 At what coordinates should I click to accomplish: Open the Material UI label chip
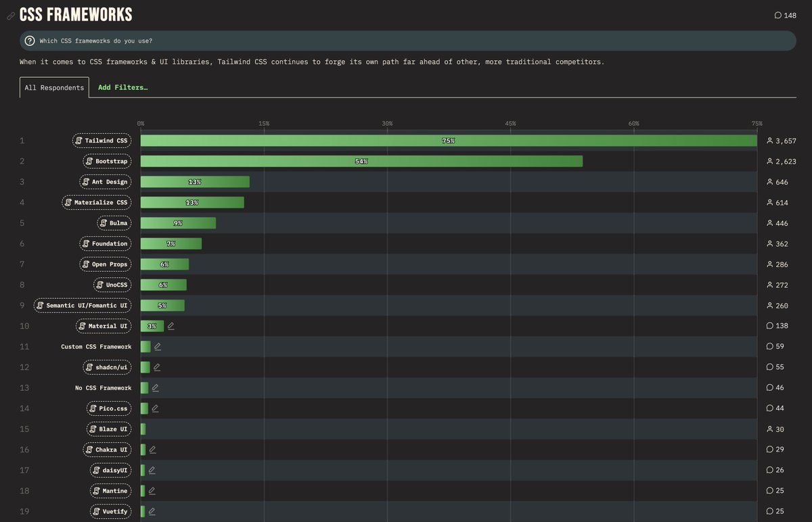pyautogui.click(x=103, y=326)
